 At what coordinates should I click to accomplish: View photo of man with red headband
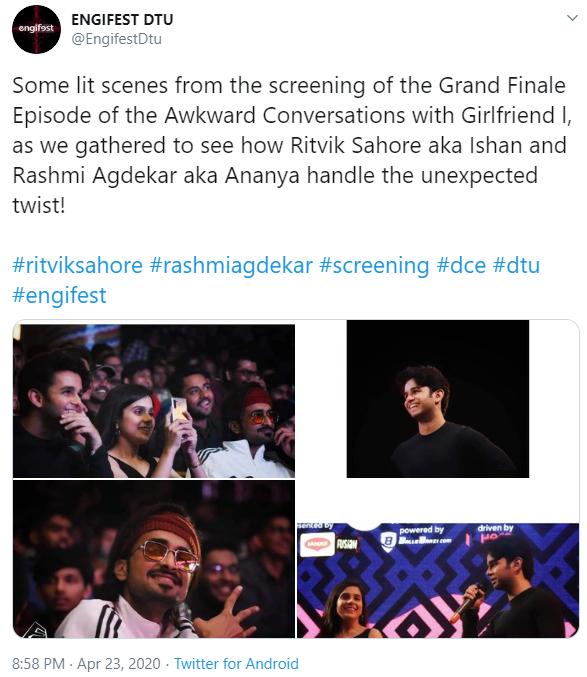(x=154, y=559)
